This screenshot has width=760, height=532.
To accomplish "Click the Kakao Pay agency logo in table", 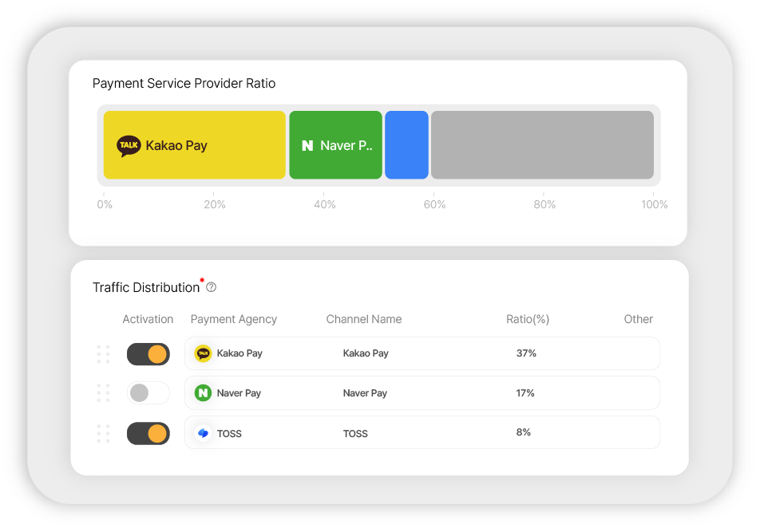I will tap(203, 353).
